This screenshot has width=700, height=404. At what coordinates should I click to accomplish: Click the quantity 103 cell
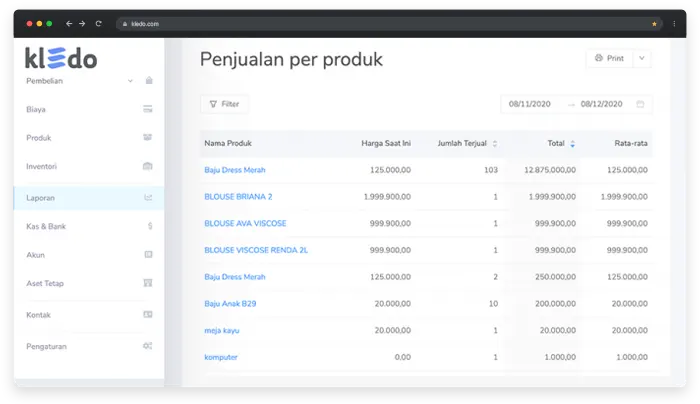(491, 170)
